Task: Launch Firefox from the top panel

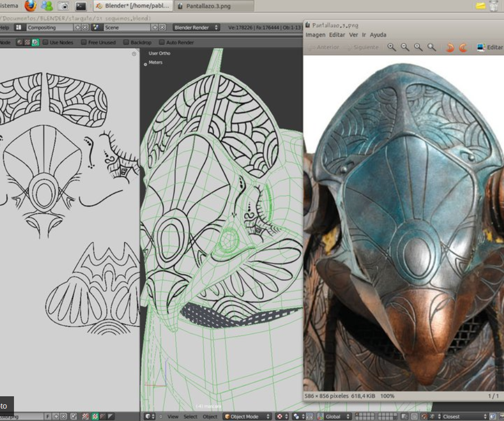Action: [31, 5]
